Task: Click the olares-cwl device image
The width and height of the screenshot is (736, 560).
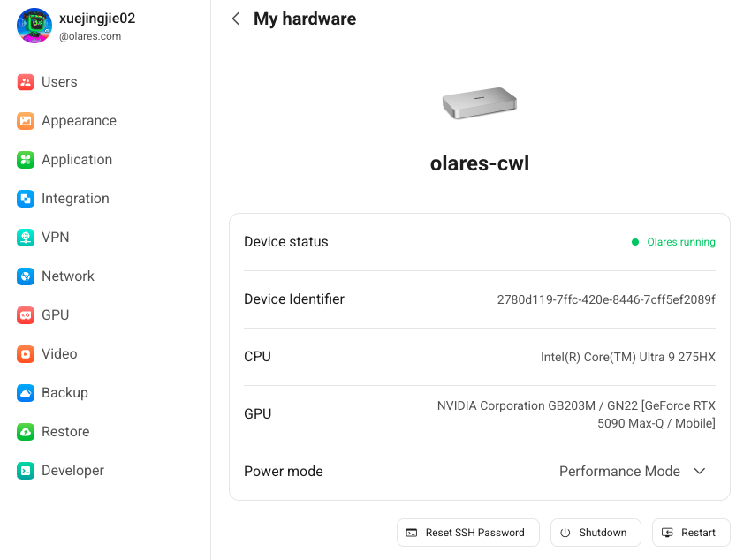Action: click(479, 103)
